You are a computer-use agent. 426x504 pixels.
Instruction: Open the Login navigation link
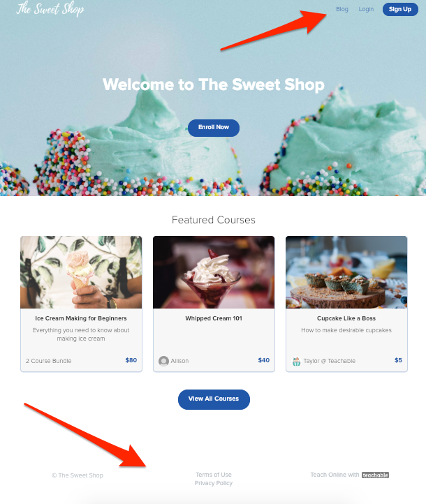click(366, 9)
